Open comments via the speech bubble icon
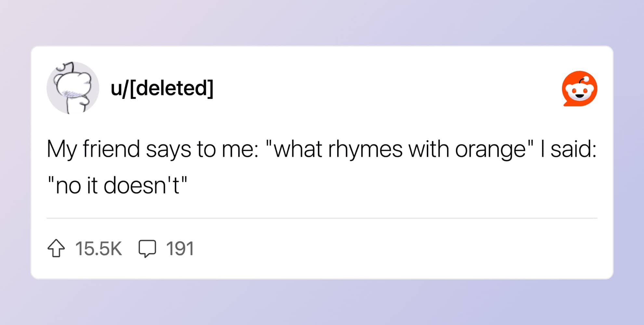The height and width of the screenshot is (325, 644). [x=147, y=249]
